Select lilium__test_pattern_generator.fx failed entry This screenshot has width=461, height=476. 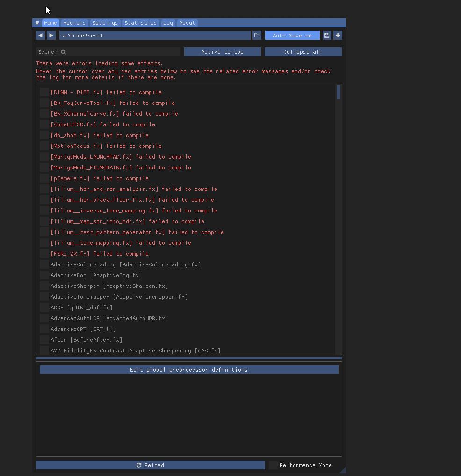[x=137, y=232]
